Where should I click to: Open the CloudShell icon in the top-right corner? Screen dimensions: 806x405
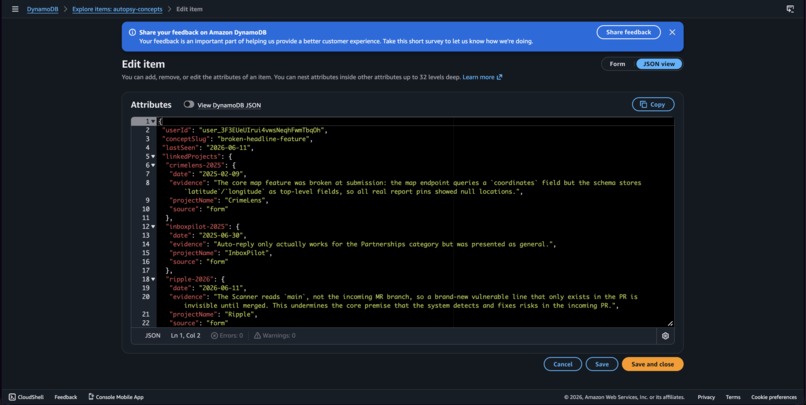tap(790, 9)
